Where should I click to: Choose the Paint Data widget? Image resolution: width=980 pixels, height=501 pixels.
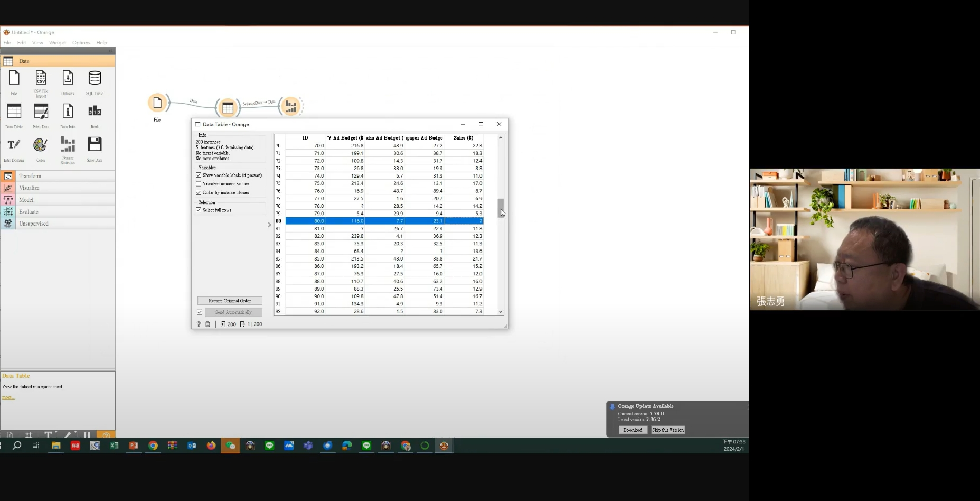click(x=41, y=112)
